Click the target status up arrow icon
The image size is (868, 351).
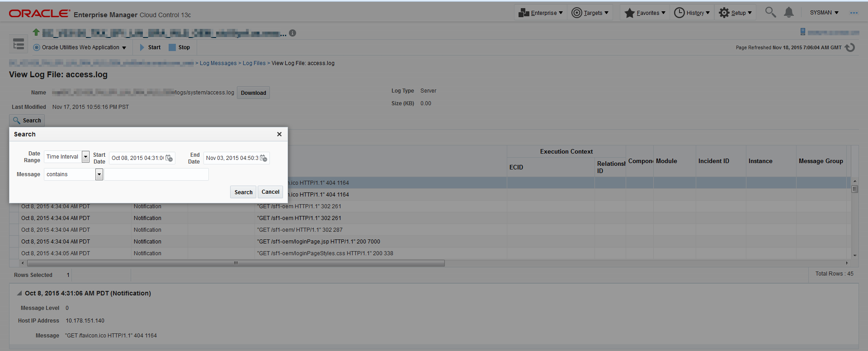(36, 32)
